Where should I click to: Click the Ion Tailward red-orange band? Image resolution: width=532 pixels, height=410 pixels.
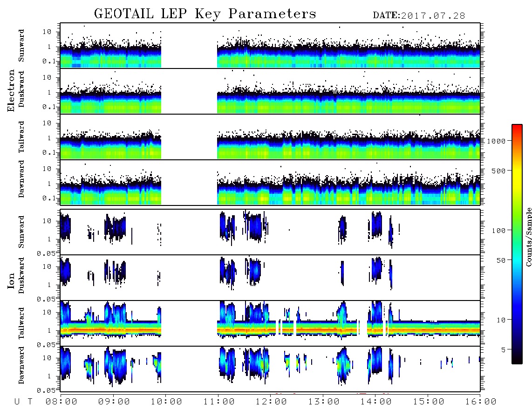click(270, 329)
